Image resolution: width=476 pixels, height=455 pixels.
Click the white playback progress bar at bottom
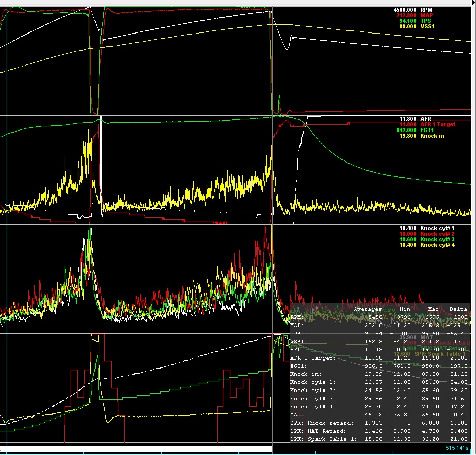coord(136,448)
